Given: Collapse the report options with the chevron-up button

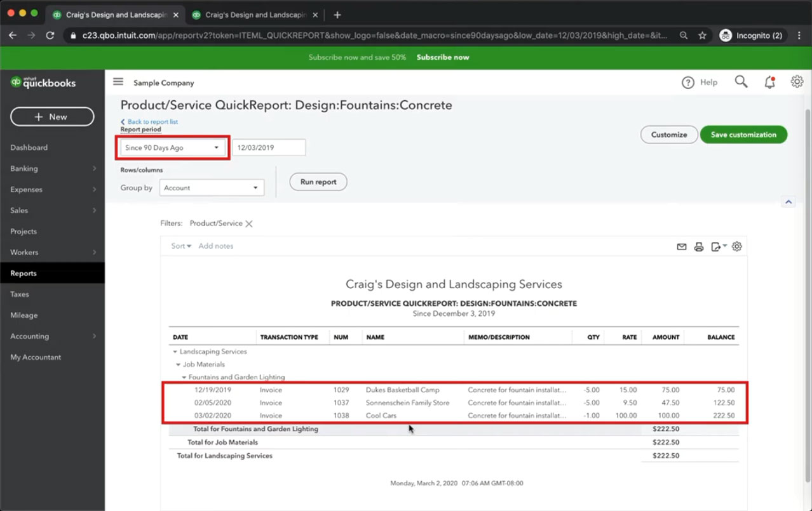Looking at the screenshot, I should (788, 202).
